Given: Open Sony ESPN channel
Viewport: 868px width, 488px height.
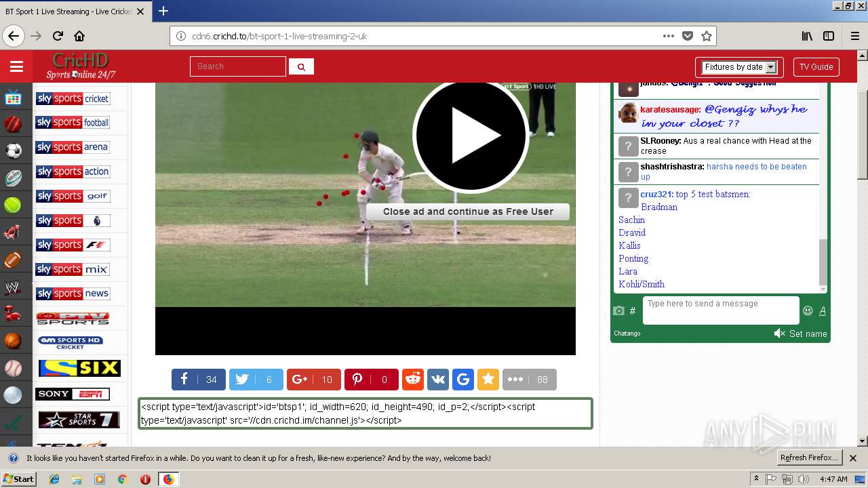Looking at the screenshot, I should (73, 394).
